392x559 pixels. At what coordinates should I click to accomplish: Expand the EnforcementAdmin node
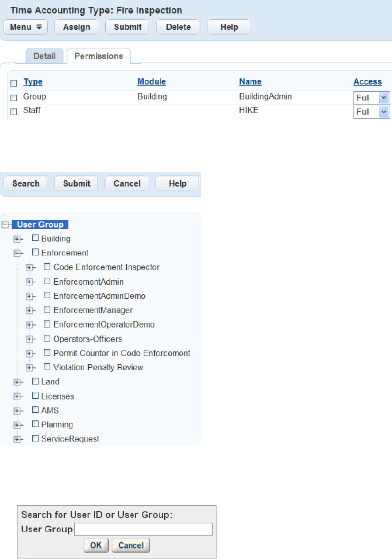coord(29,282)
